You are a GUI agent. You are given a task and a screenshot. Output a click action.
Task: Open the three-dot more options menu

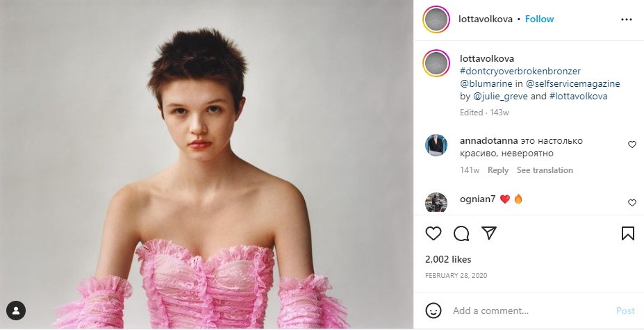point(627,19)
